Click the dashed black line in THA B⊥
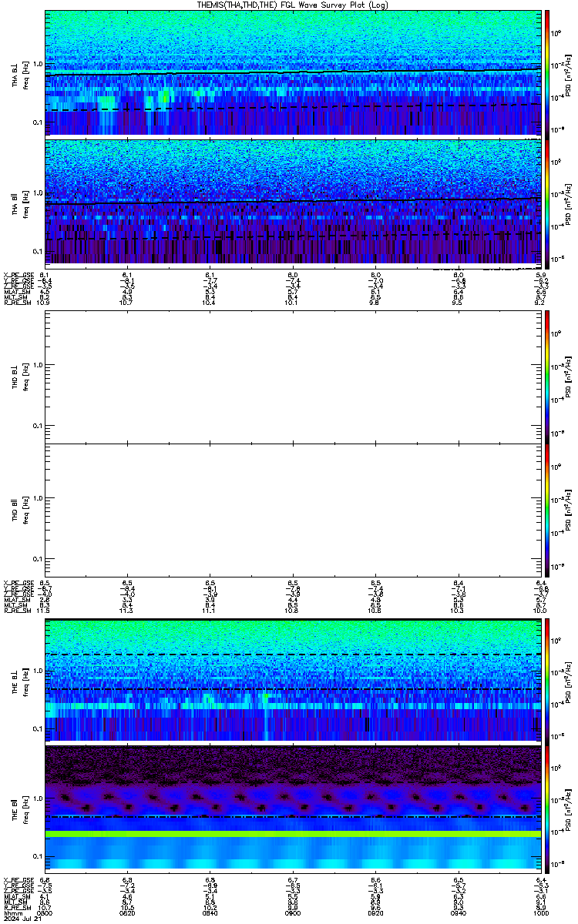This screenshot has height=924, width=578. pyautogui.click(x=292, y=108)
